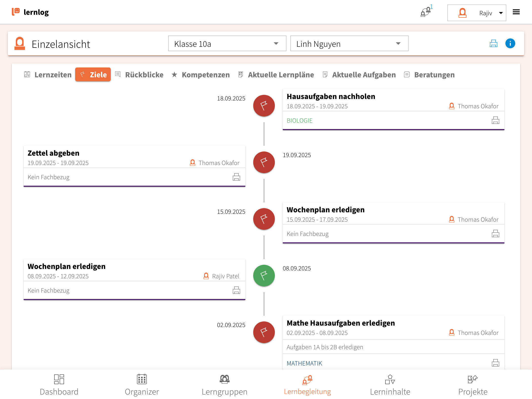Click the BIOLOGIE subject link

click(x=299, y=121)
